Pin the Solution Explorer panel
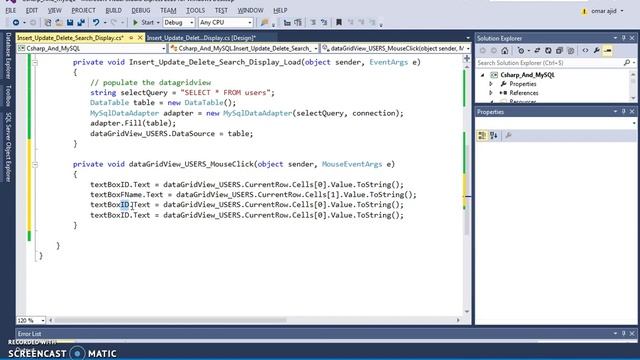Viewport: 640px width, 360px height. [x=624, y=38]
